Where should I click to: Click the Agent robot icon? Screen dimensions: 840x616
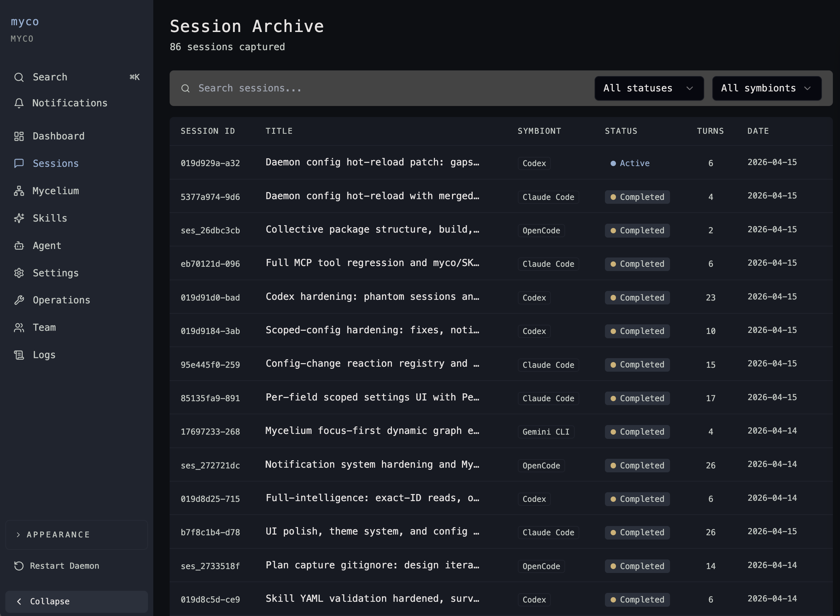click(x=19, y=246)
